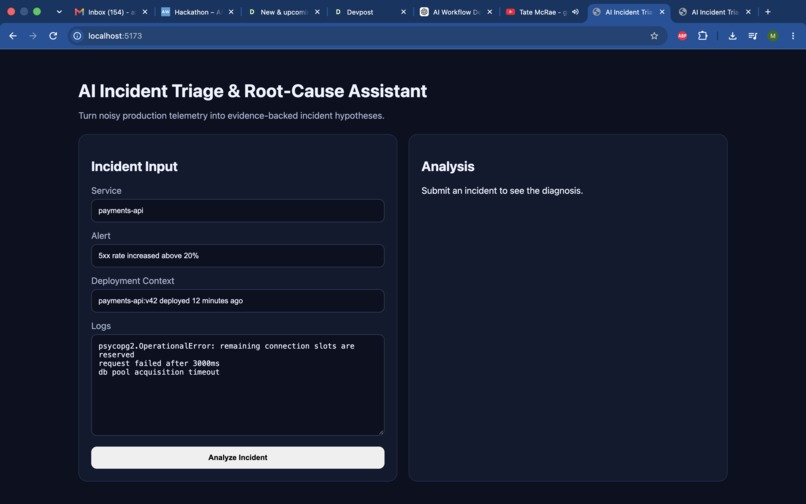The width and height of the screenshot is (806, 504).
Task: Click the red macOS close window button
Action: (x=11, y=11)
